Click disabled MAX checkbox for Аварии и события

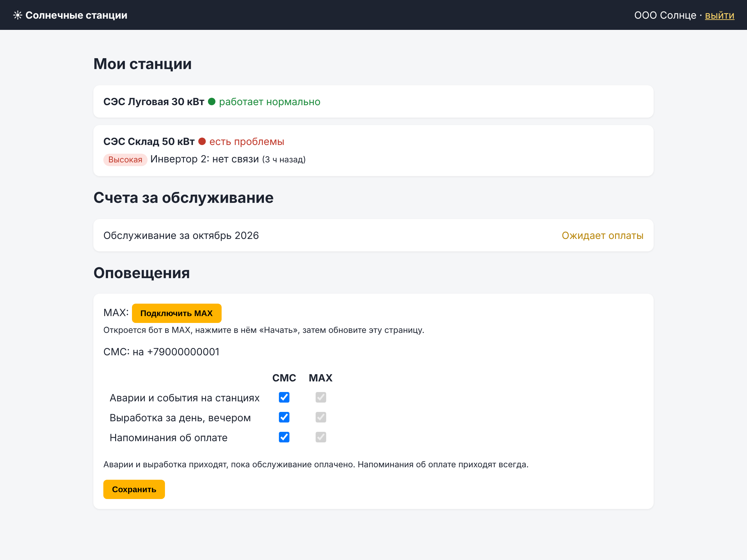pyautogui.click(x=321, y=397)
